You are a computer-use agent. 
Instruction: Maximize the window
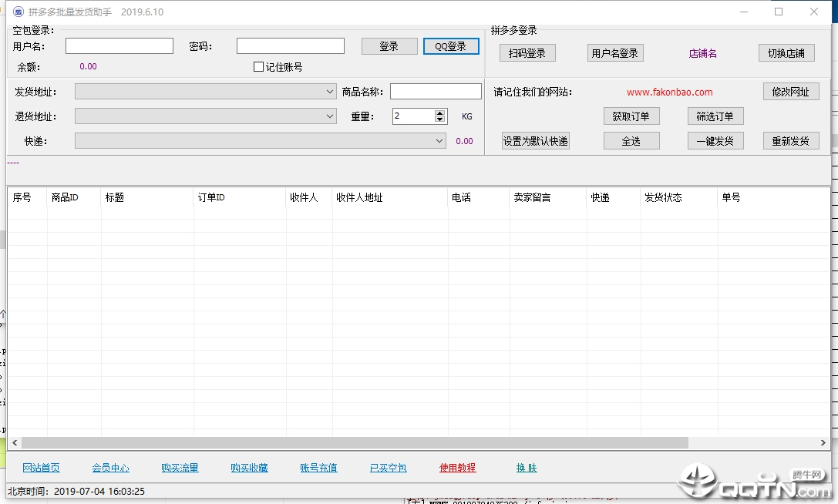(779, 12)
